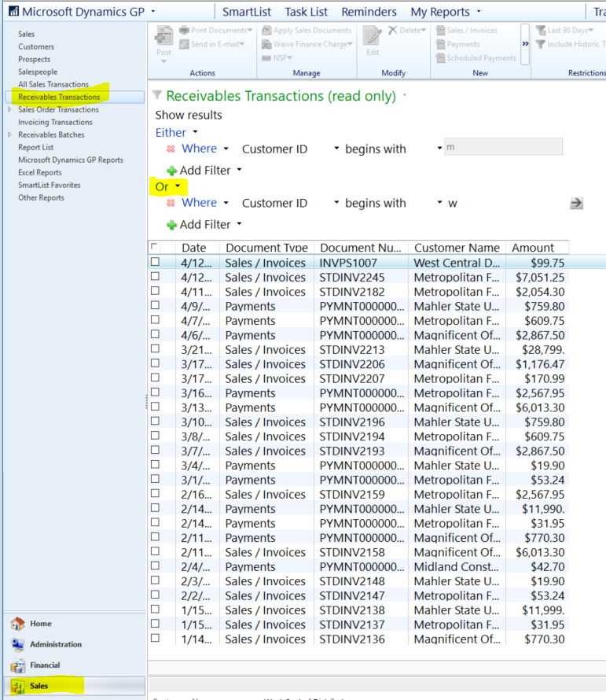Screen dimensions: 606x700
Task: Open the Task List menu
Action: [x=306, y=12]
